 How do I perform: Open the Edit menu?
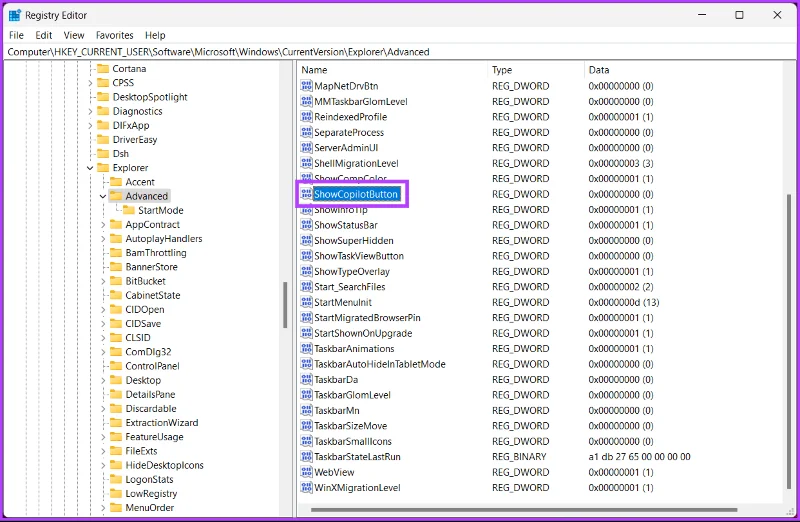[x=43, y=35]
